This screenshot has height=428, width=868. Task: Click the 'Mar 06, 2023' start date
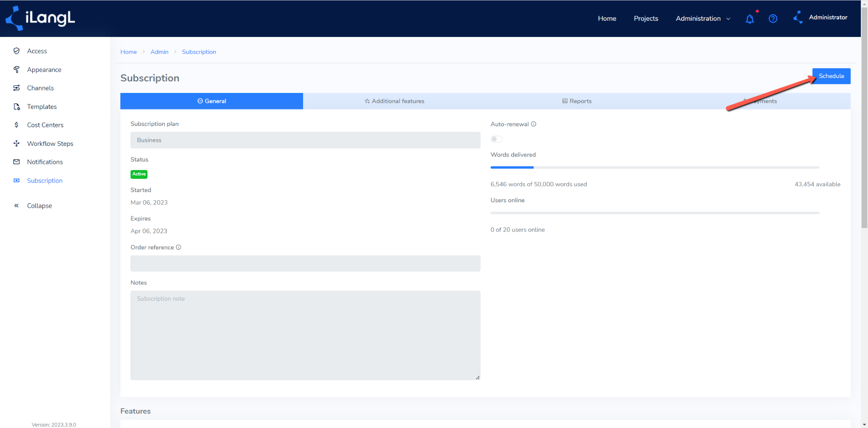pyautogui.click(x=149, y=202)
